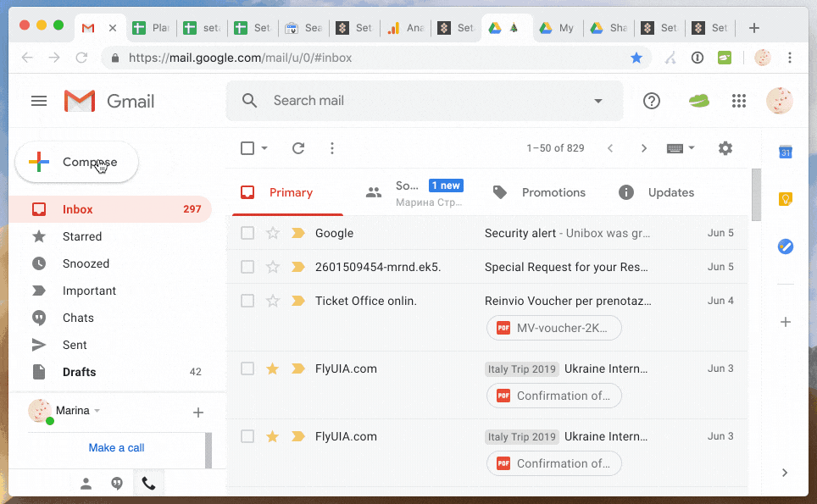
Task: Open Google Keep side panel icon
Action: [786, 199]
